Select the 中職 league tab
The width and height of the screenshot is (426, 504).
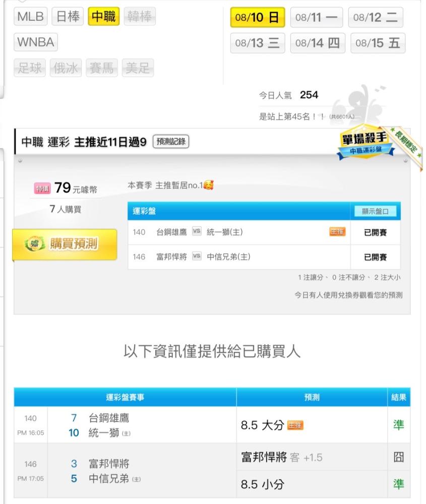pos(103,17)
